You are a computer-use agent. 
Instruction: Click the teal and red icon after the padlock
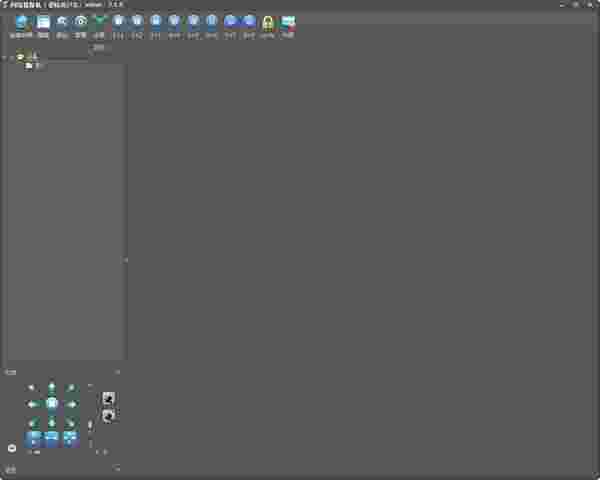(288, 22)
